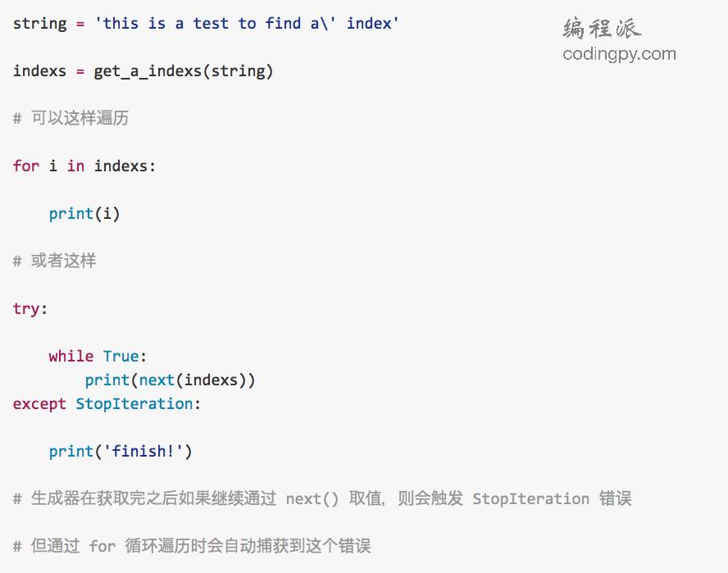Click the 'StopIteration' exception name after except
Viewport: 728px width, 573px height.
pyautogui.click(x=134, y=404)
